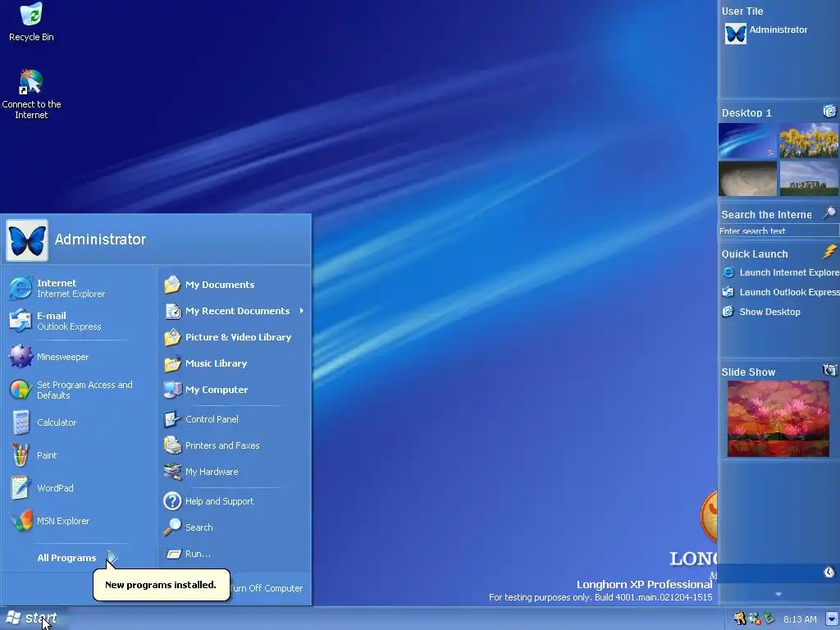This screenshot has height=630, width=840.
Task: Click Show Desktop in Quick Launch
Action: 761,312
